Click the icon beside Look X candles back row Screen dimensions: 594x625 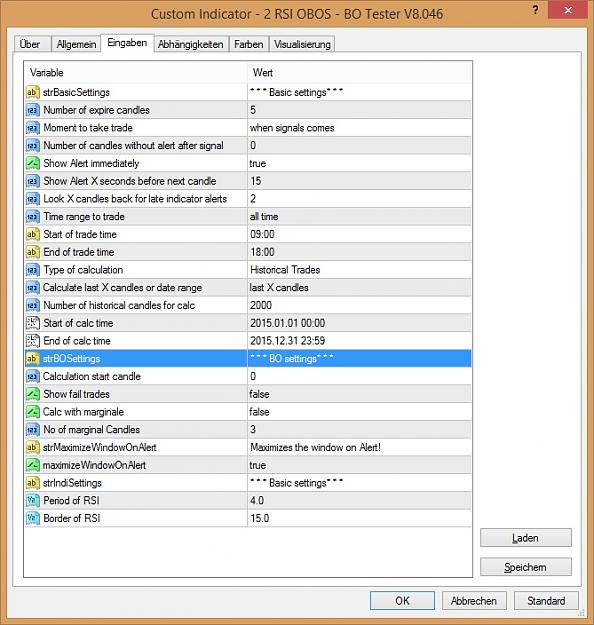33,199
